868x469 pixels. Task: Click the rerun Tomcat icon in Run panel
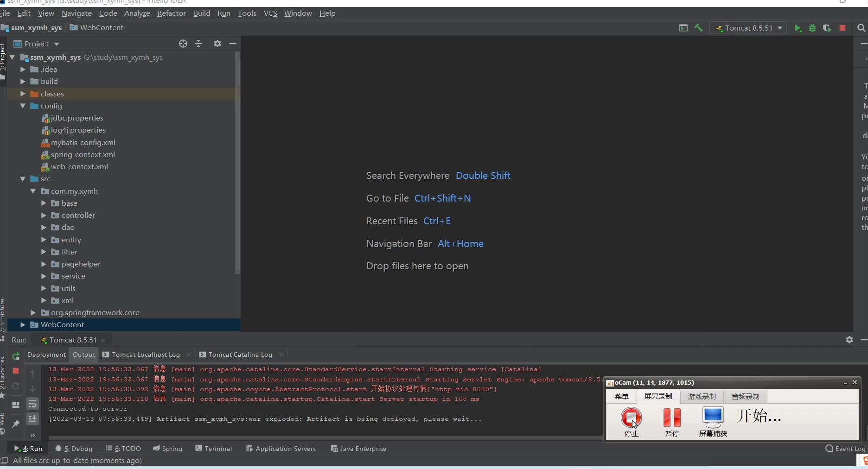16,356
